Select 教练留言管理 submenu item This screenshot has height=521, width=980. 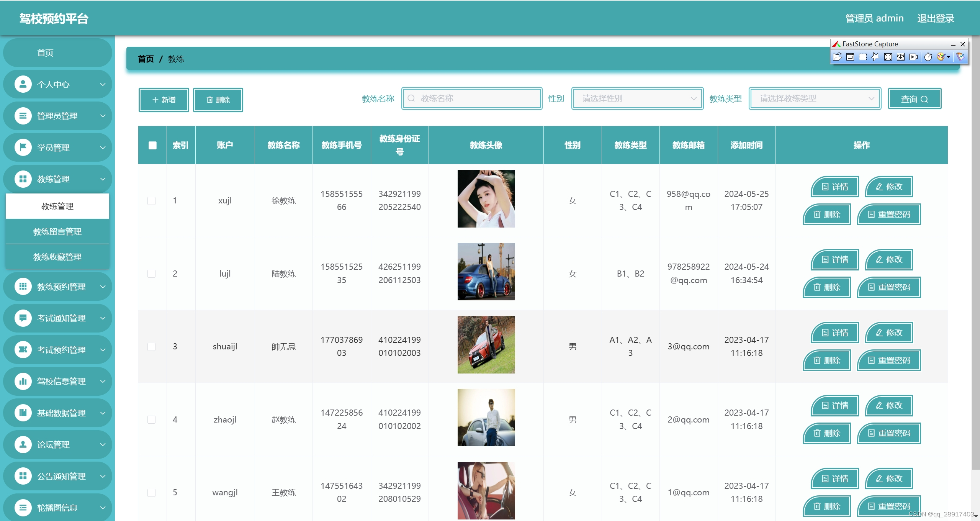point(57,231)
